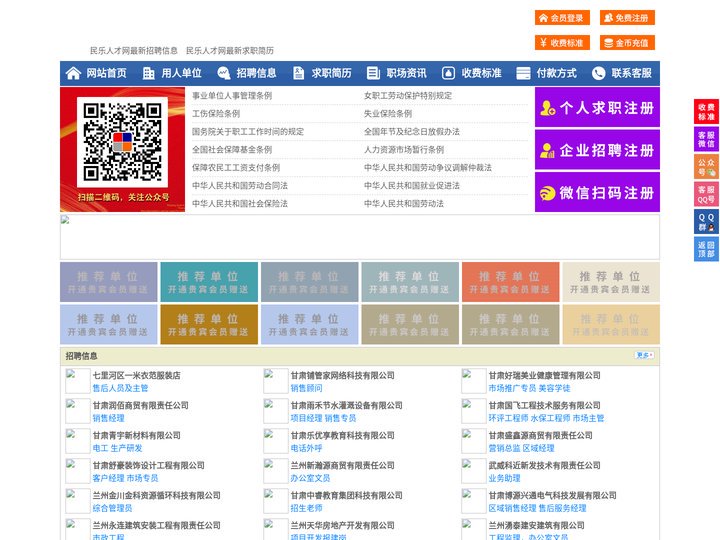
Task: Click the brown 推荐单位 banner
Action: [x=209, y=325]
